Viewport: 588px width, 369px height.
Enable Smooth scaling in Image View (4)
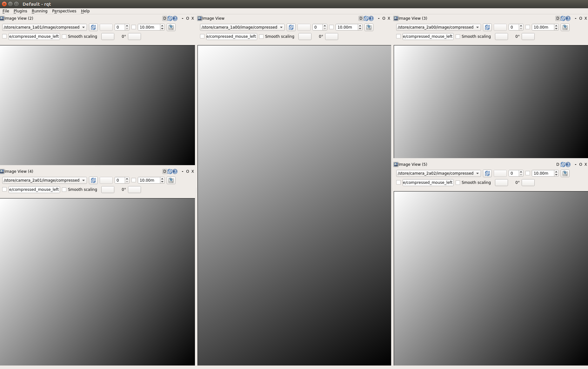tap(64, 190)
